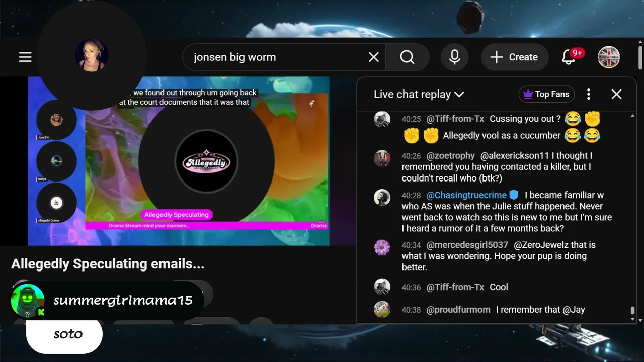Open the YouTube hamburger guide menu
Screen dimensions: 644x362
(x=25, y=57)
